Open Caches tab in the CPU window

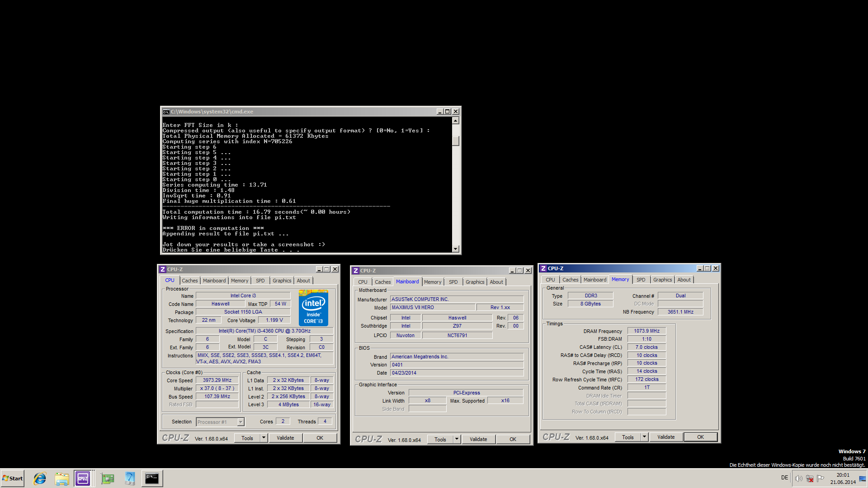pos(190,281)
